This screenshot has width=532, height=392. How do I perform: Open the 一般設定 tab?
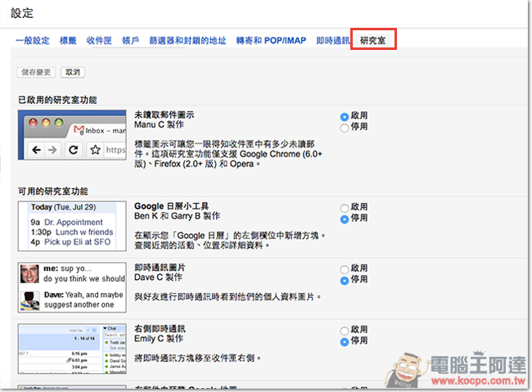(x=33, y=41)
